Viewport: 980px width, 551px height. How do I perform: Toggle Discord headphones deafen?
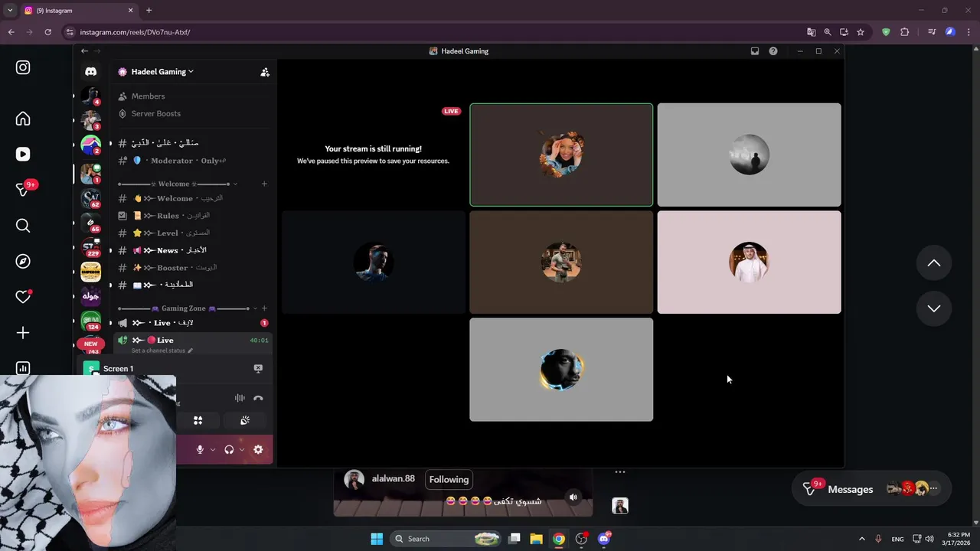229,449
